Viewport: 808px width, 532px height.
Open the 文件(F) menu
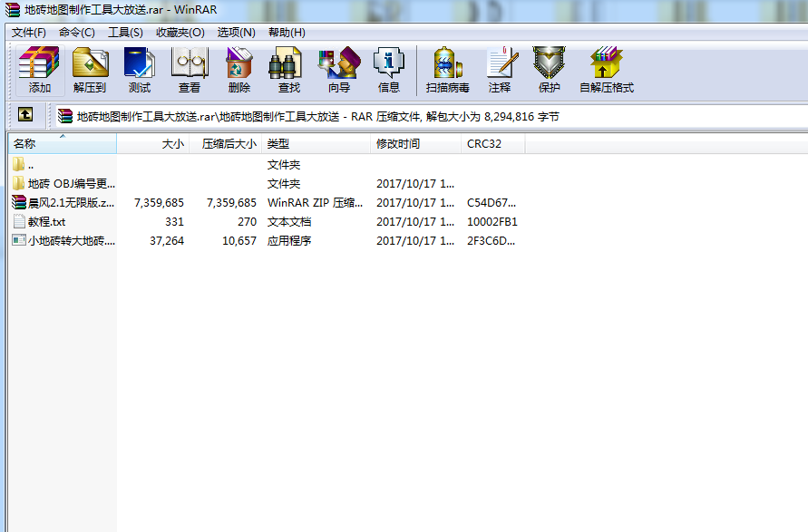tap(29, 33)
